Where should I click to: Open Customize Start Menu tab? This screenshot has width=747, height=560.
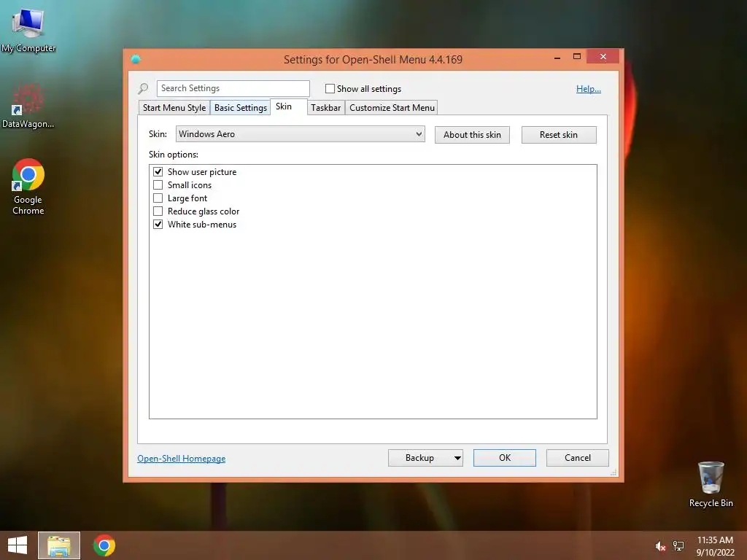pyautogui.click(x=392, y=108)
